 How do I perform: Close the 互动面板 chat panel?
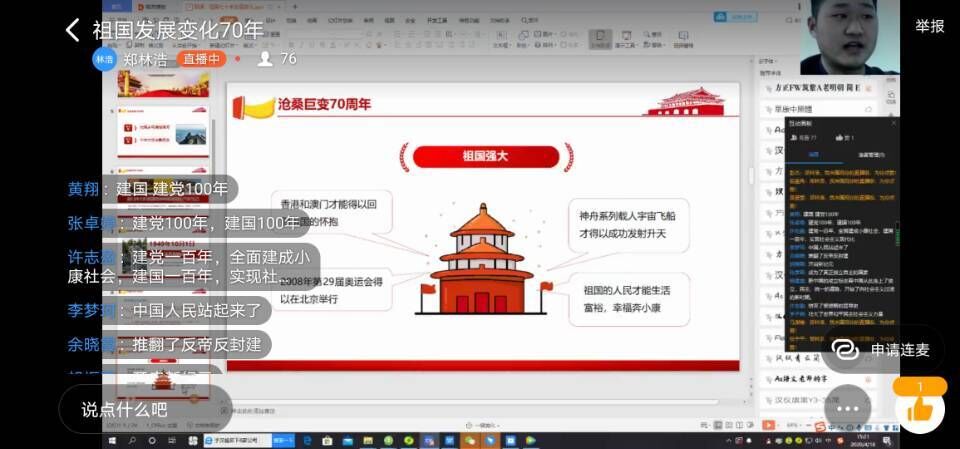coord(893,122)
